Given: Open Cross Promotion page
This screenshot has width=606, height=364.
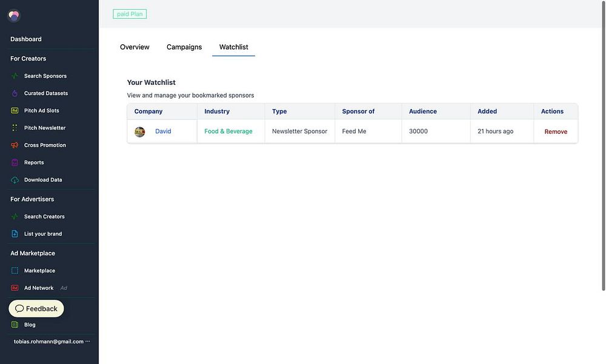Looking at the screenshot, I should (x=45, y=145).
